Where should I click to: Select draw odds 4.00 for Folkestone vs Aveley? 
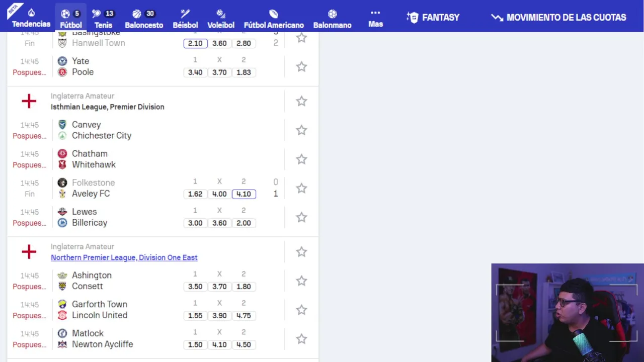(219, 194)
